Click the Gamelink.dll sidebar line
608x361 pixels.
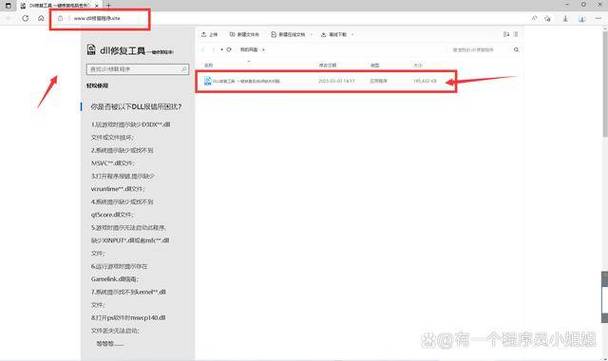coord(115,279)
